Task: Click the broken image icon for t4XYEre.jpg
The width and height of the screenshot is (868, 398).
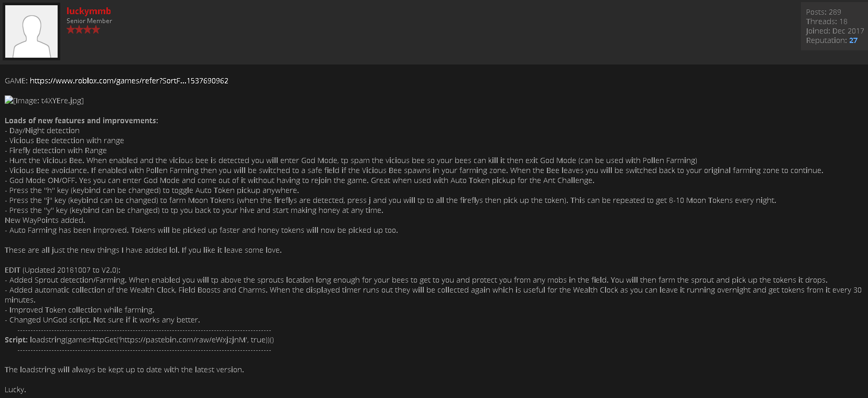Action: [x=8, y=100]
